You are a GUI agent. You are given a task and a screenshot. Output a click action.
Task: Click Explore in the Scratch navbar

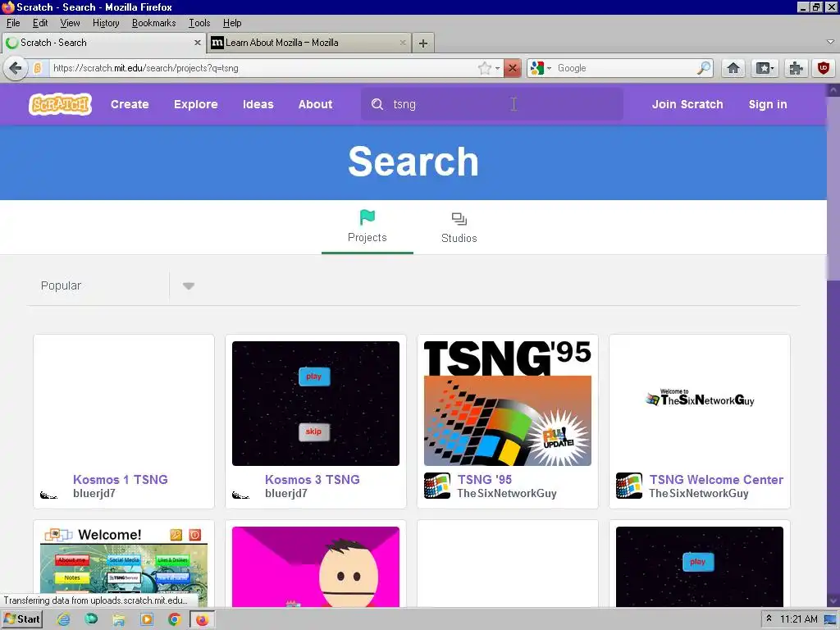tap(195, 104)
